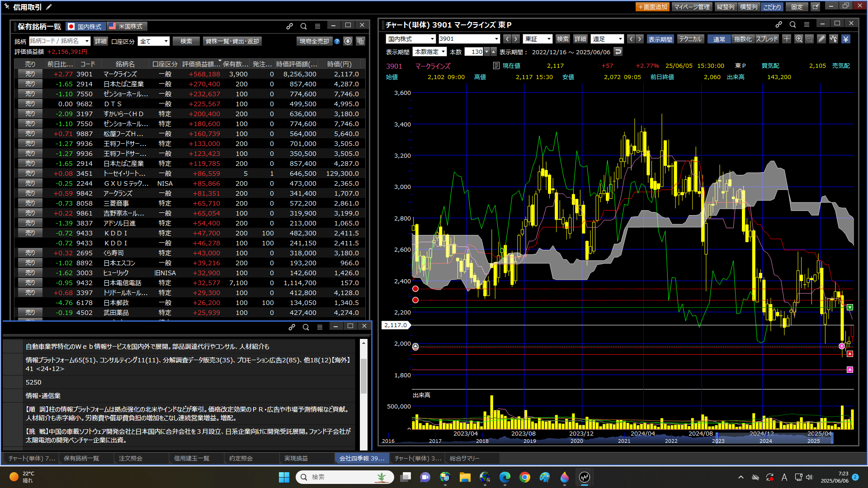Open the 3901 stock code dropdown in the chart
This screenshot has width=868, height=488.
coord(469,39)
